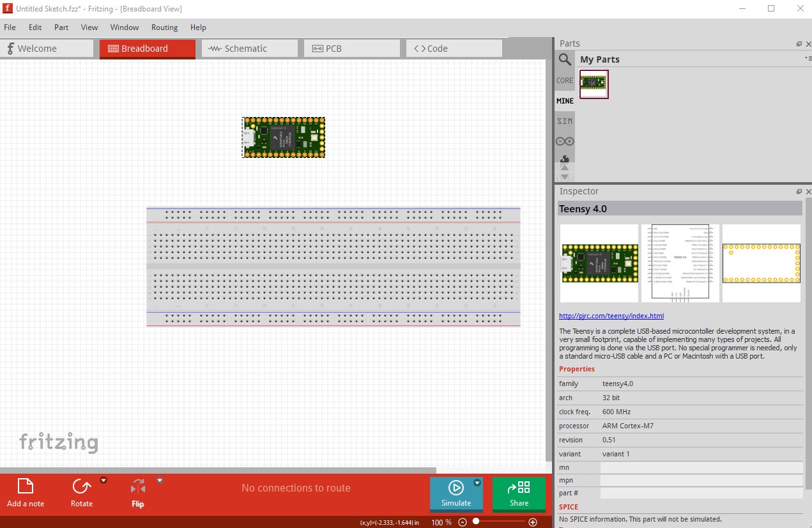Select the breadboard on the canvas
Screen dimensions: 812x528
click(333, 267)
